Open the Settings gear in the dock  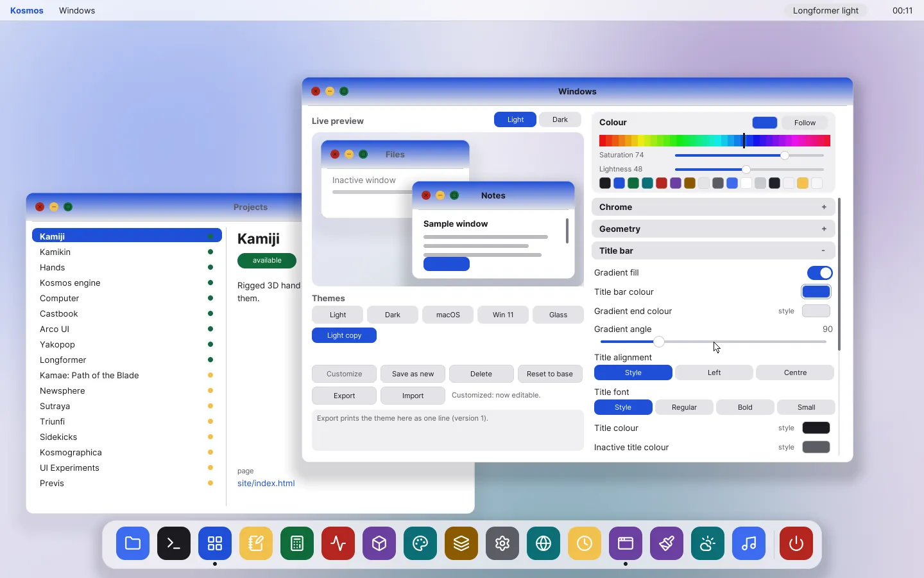(x=502, y=543)
